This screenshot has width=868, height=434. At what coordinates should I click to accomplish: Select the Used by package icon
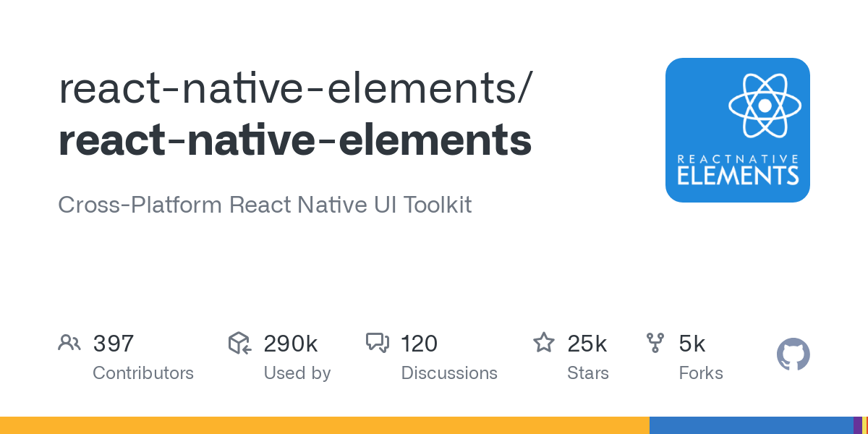pyautogui.click(x=239, y=344)
